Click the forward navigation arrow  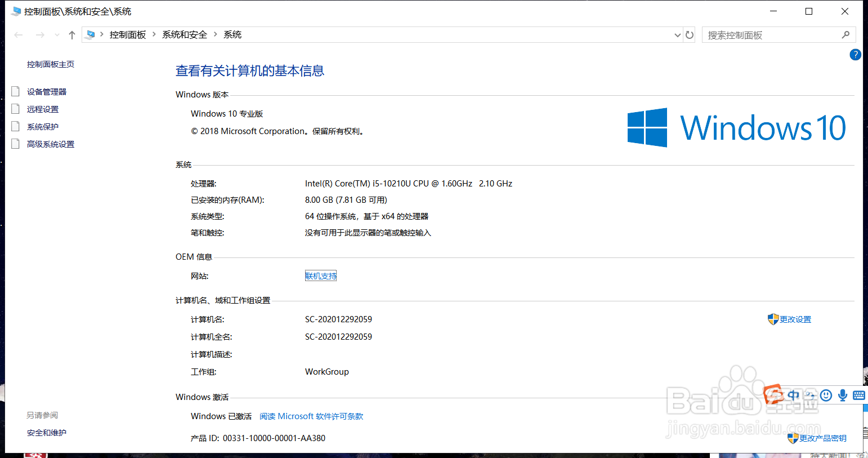(40, 35)
